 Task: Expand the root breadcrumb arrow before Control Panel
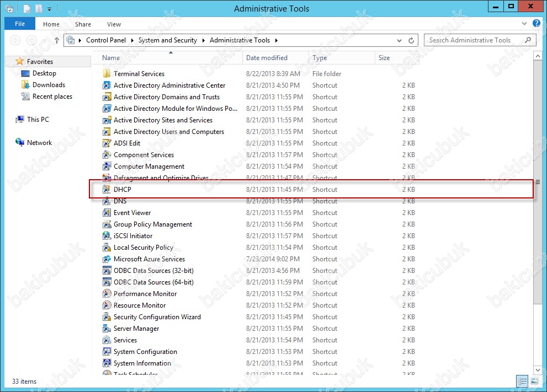pyautogui.click(x=80, y=40)
